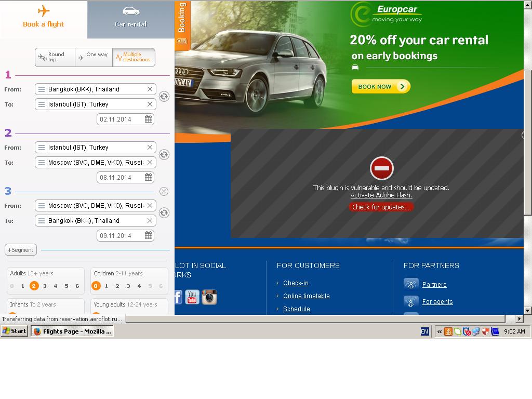532x399 pixels.
Task: Set Adults count to 6
Action: click(77, 286)
